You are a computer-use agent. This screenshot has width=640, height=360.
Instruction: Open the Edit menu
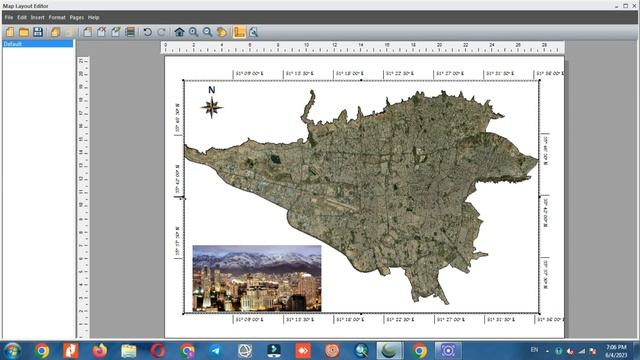[x=22, y=18]
